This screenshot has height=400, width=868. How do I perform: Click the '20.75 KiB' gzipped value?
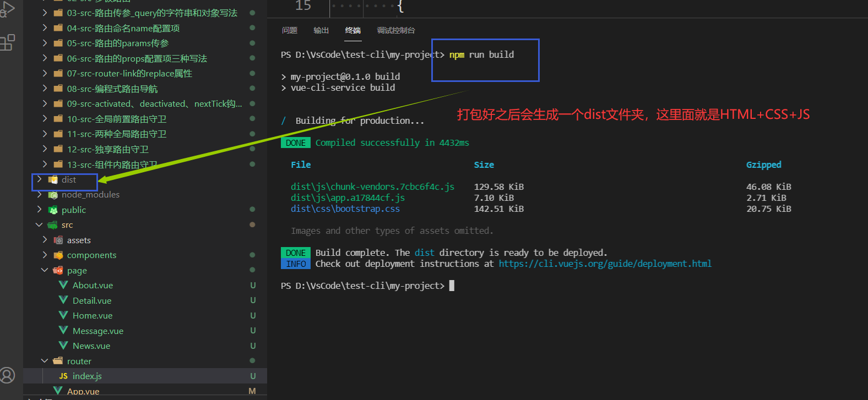[769, 209]
